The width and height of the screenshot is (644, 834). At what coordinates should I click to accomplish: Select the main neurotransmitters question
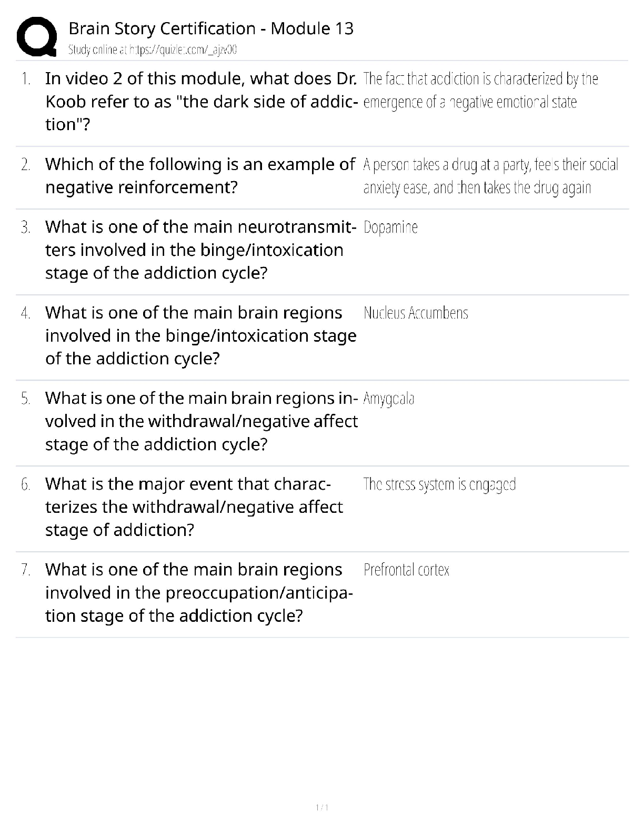[x=201, y=250]
